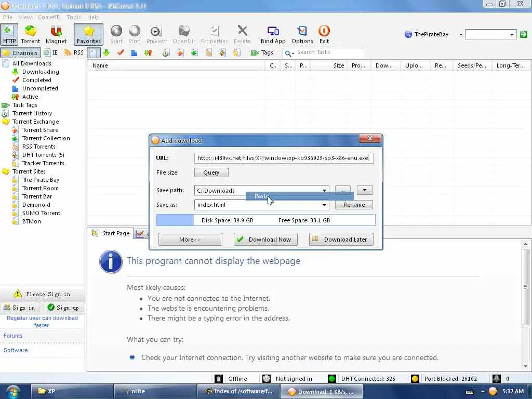Click DHT Torrents lightning icon in toolbar
This screenshot has height=399, width=532.
(222, 52)
